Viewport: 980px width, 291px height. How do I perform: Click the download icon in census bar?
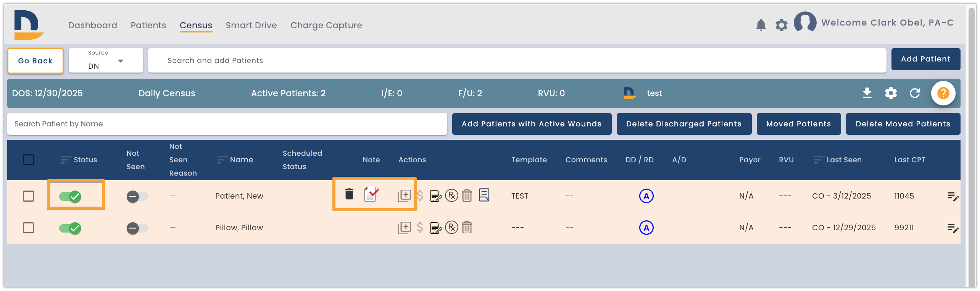coord(867,93)
